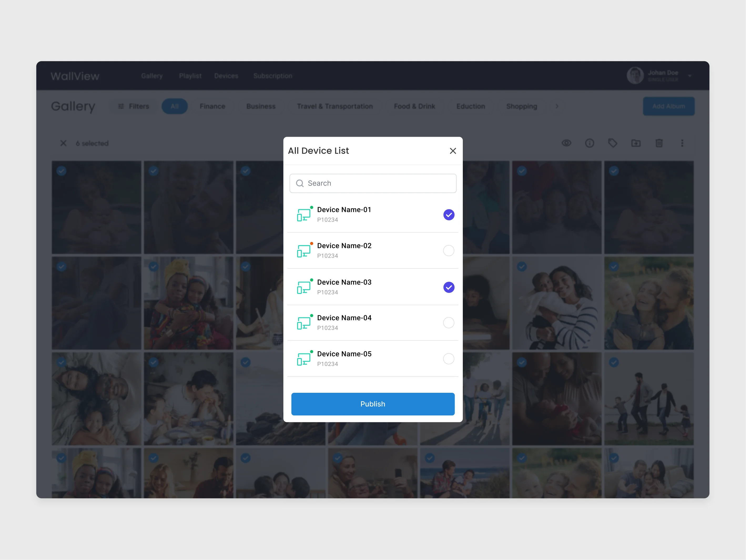Close the All Device List dialog
Viewport: 746px width, 560px height.
click(453, 151)
